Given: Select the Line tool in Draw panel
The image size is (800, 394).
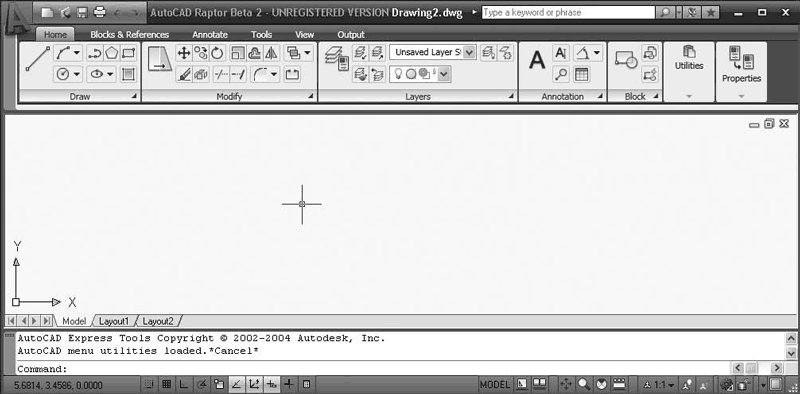Looking at the screenshot, I should [x=38, y=59].
